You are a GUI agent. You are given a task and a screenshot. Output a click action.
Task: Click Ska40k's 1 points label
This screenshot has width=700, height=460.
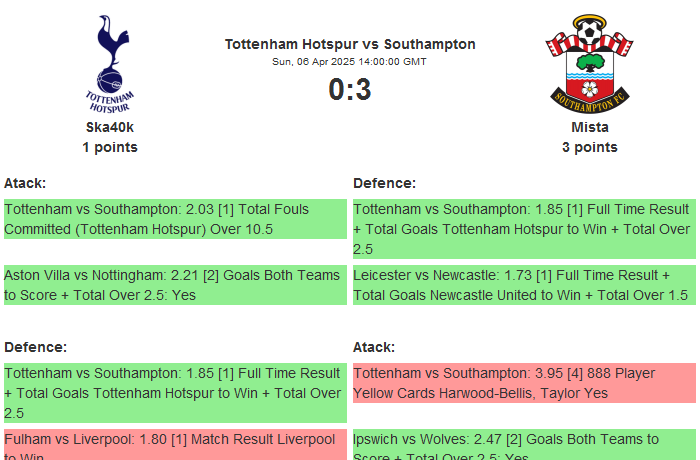point(110,147)
